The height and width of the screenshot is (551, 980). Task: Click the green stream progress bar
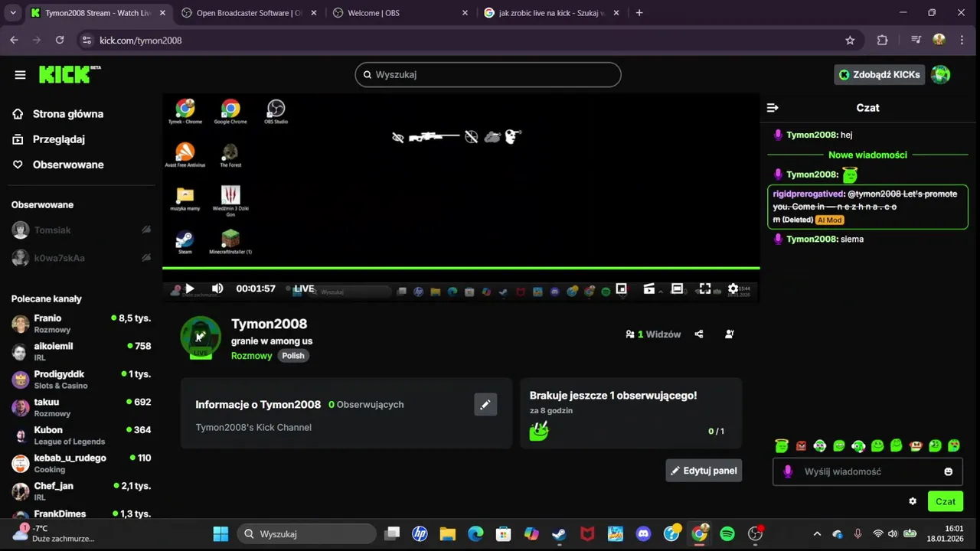point(461,268)
